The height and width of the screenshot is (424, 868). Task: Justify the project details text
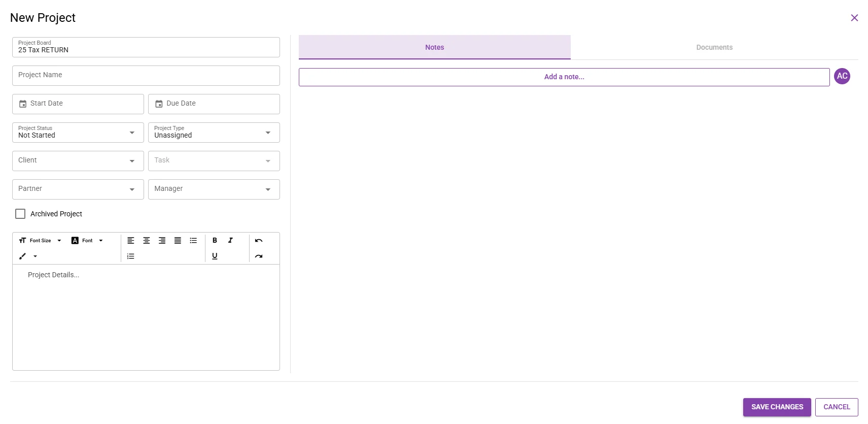(x=178, y=240)
